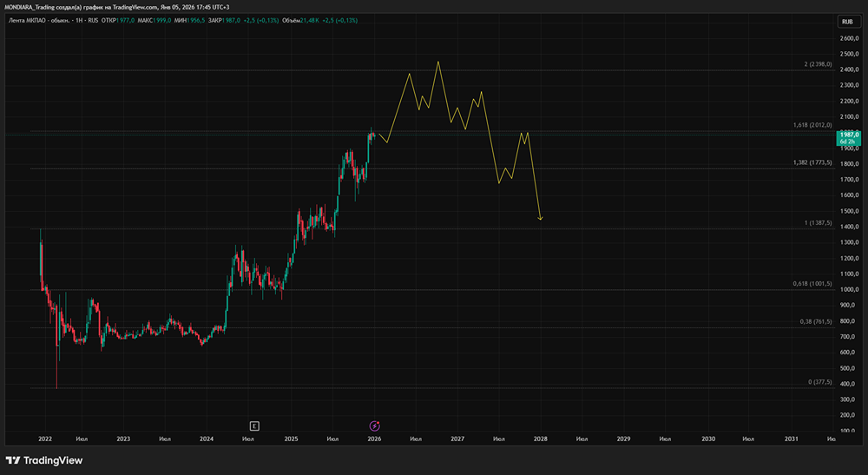Image resolution: width=868 pixels, height=475 pixels.
Task: Open the RUB currency selector
Action: point(847,22)
